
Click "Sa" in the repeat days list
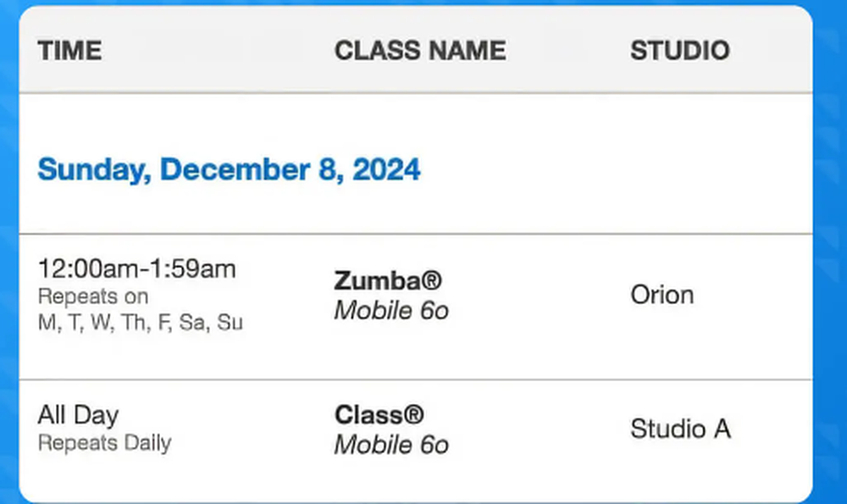coord(193,323)
